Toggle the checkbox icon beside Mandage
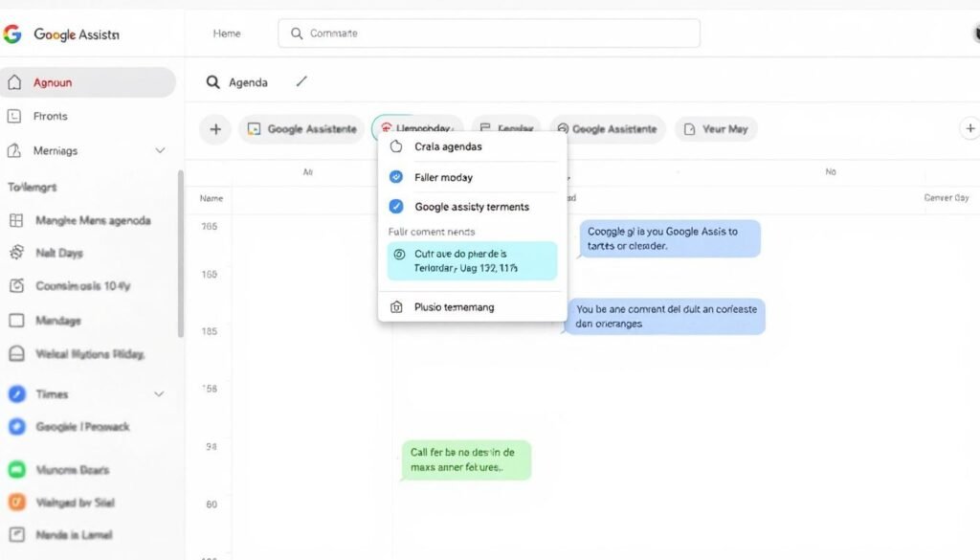Image resolution: width=980 pixels, height=560 pixels. coord(16,321)
